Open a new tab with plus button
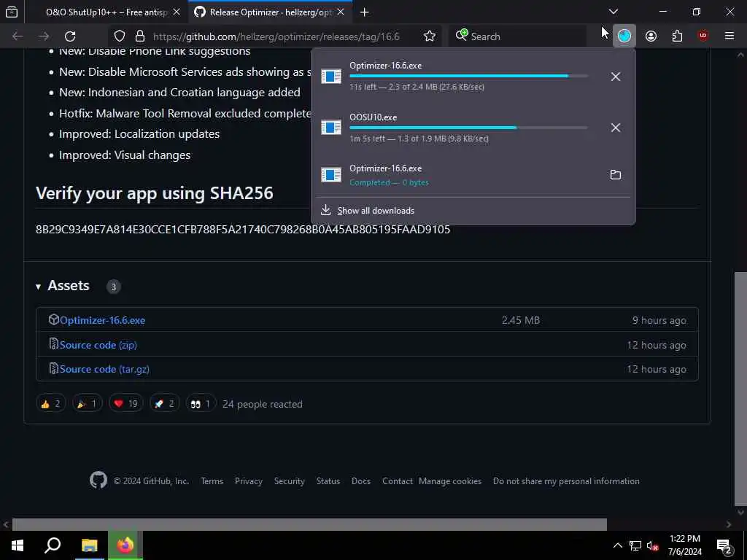 365,12
